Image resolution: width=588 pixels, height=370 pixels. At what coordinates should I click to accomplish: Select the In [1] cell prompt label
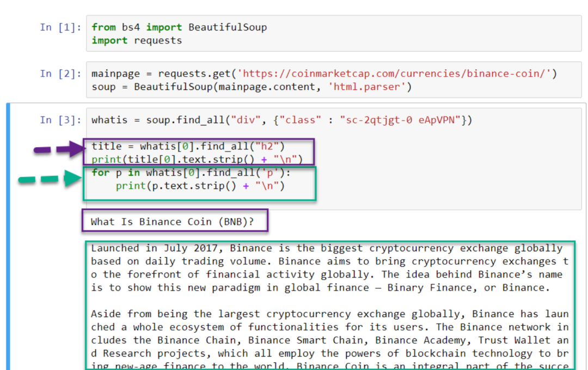[x=60, y=27]
